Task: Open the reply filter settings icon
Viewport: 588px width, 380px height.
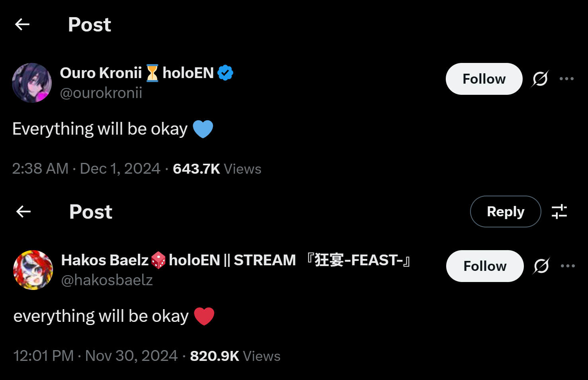Action: tap(559, 212)
